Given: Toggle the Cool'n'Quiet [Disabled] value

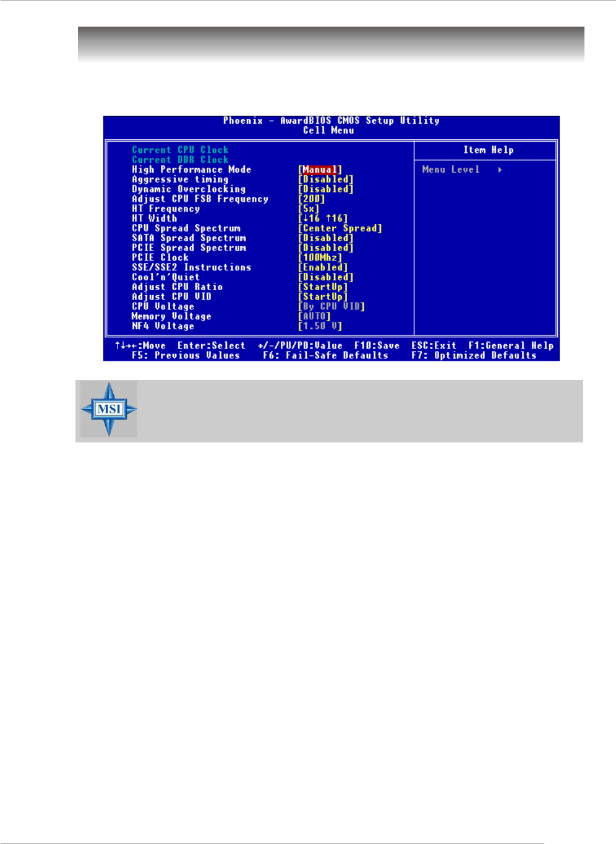Looking at the screenshot, I should click(326, 277).
